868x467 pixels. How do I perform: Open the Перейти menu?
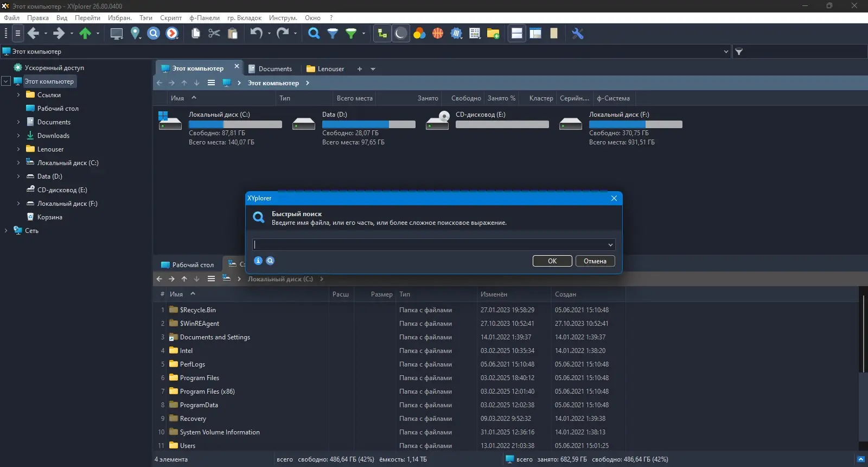coord(87,18)
